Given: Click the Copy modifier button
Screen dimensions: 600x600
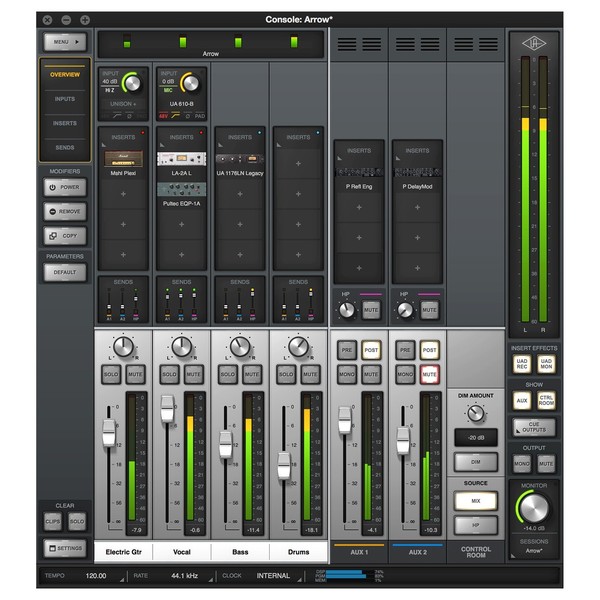Looking at the screenshot, I should pyautogui.click(x=65, y=236).
